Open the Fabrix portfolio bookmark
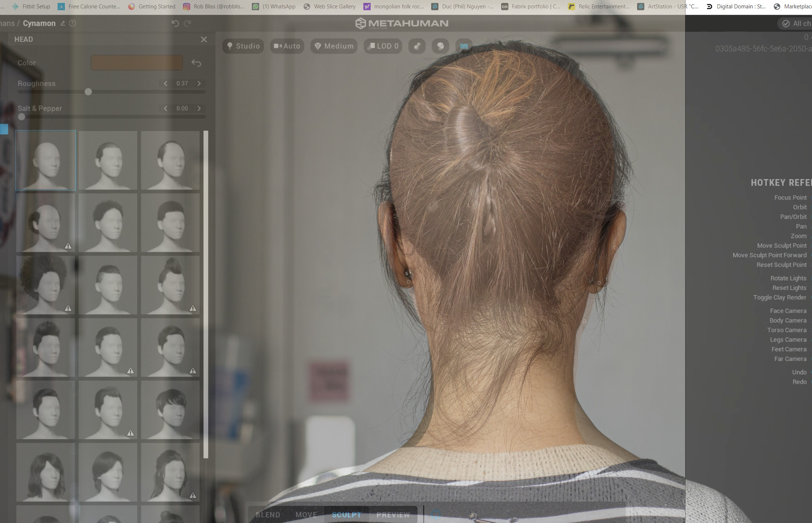This screenshot has height=523, width=812. pos(531,7)
